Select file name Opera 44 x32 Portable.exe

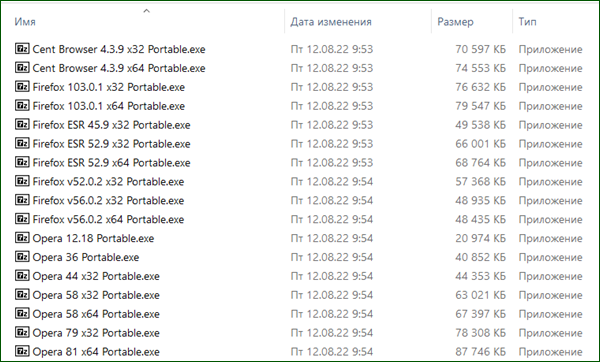click(96, 276)
